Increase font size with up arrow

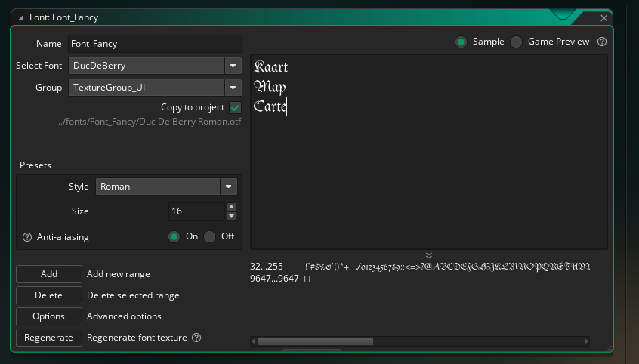pyautogui.click(x=231, y=207)
